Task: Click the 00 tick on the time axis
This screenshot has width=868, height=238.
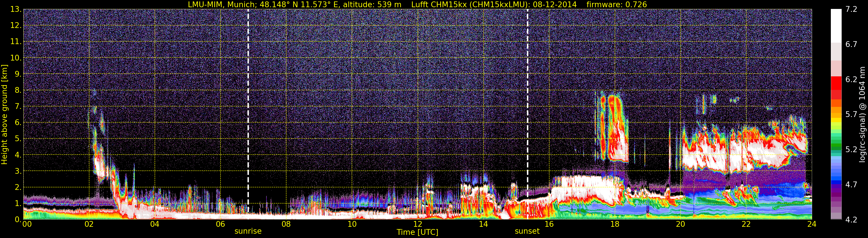Action: click(x=27, y=224)
